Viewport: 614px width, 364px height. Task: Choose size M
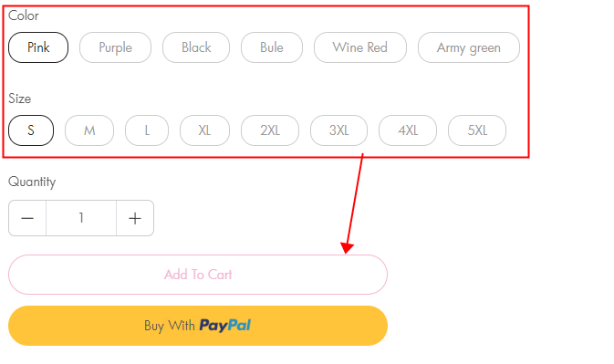[x=89, y=130]
